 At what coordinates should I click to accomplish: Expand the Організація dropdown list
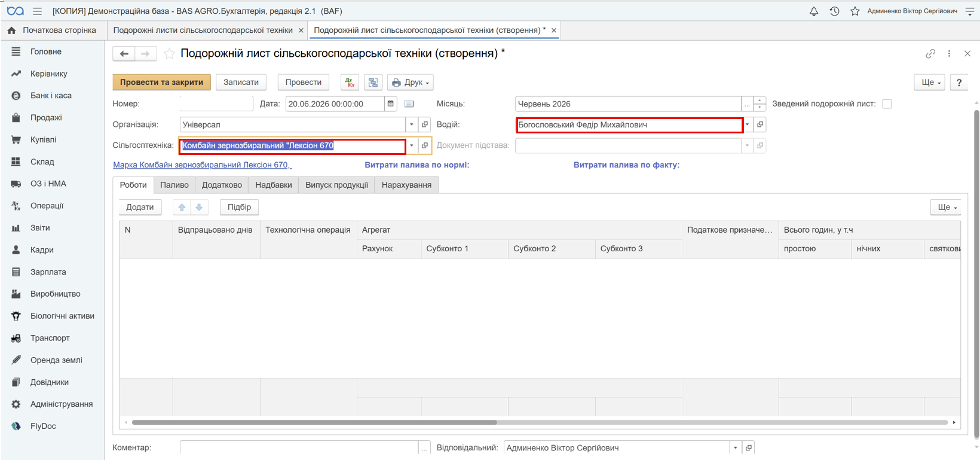[412, 125]
